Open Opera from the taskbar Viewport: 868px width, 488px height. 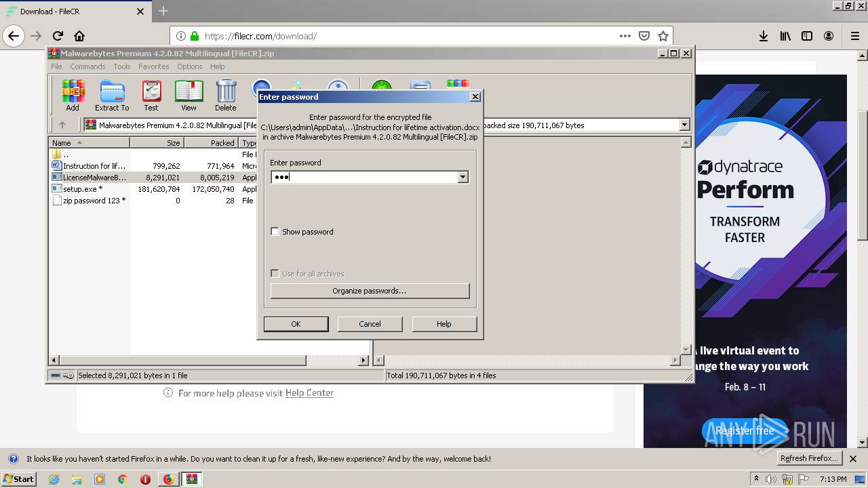[x=145, y=479]
